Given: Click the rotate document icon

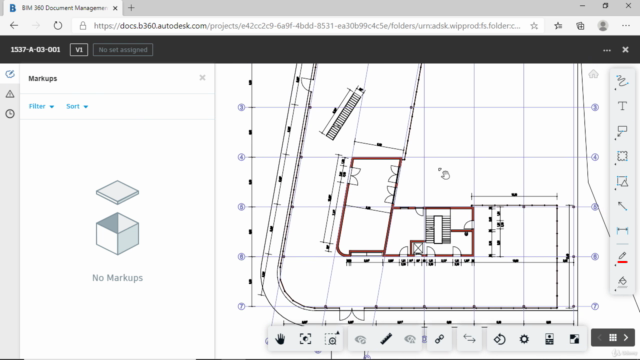Looking at the screenshot, I should tap(499, 339).
